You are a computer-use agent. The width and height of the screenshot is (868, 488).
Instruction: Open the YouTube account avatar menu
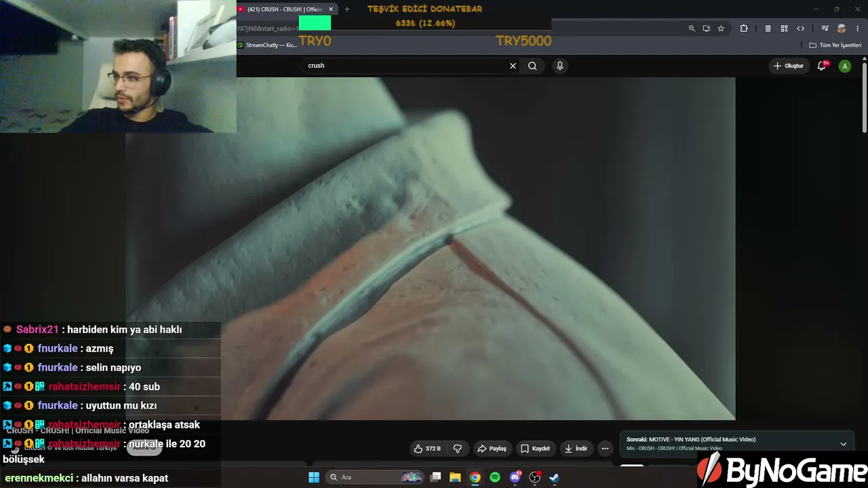click(x=844, y=66)
